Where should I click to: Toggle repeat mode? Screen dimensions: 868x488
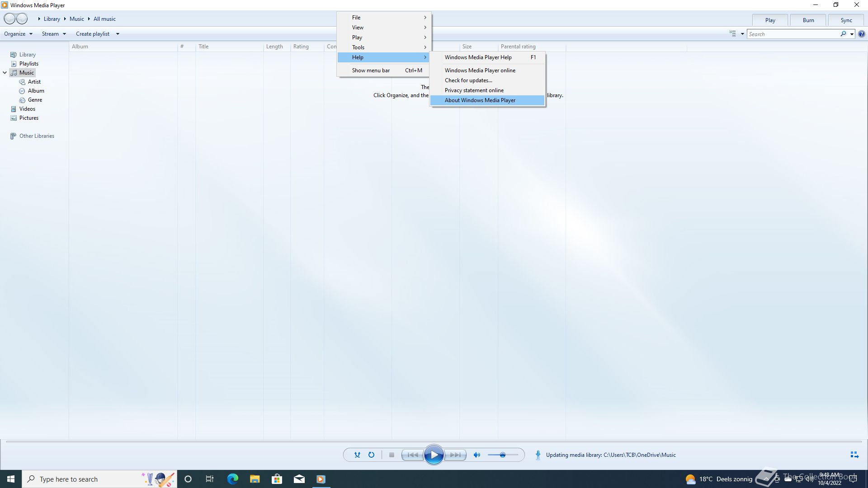[x=371, y=455]
